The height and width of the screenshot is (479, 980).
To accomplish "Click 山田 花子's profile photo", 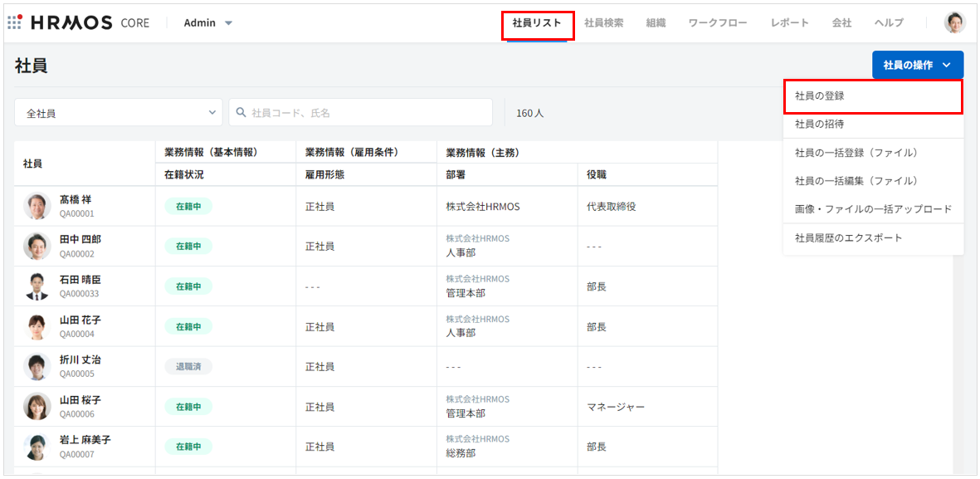I will coord(37,326).
